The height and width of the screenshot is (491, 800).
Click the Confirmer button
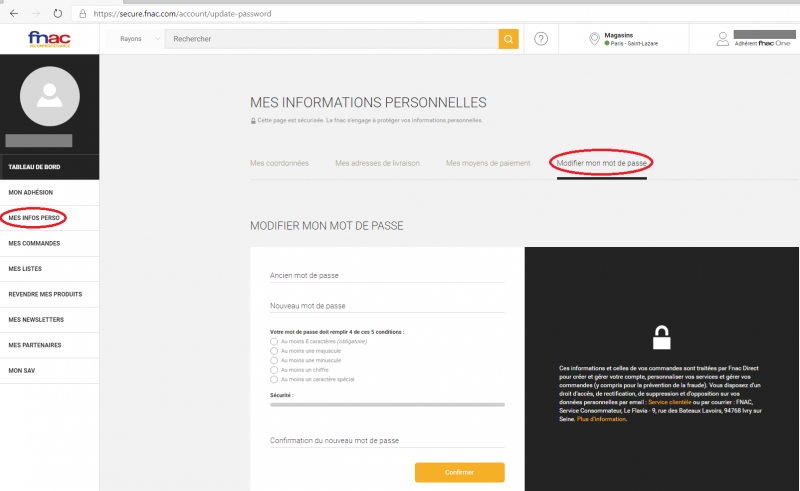tap(460, 472)
